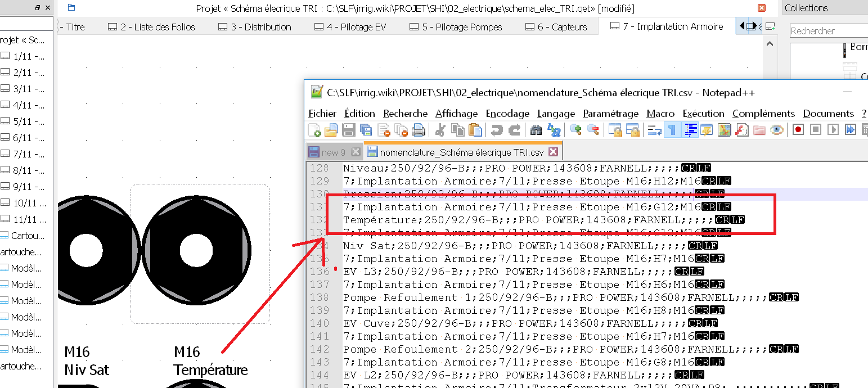Click the Zoom in magnifier icon
Viewport: 868px width, 388px height.
575,130
